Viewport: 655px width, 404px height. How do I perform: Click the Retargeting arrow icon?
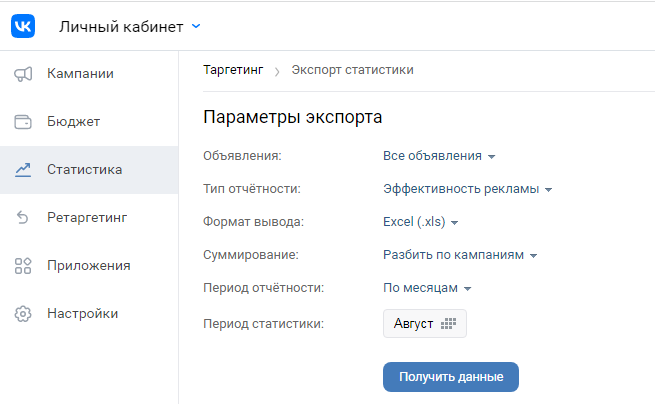click(x=23, y=217)
